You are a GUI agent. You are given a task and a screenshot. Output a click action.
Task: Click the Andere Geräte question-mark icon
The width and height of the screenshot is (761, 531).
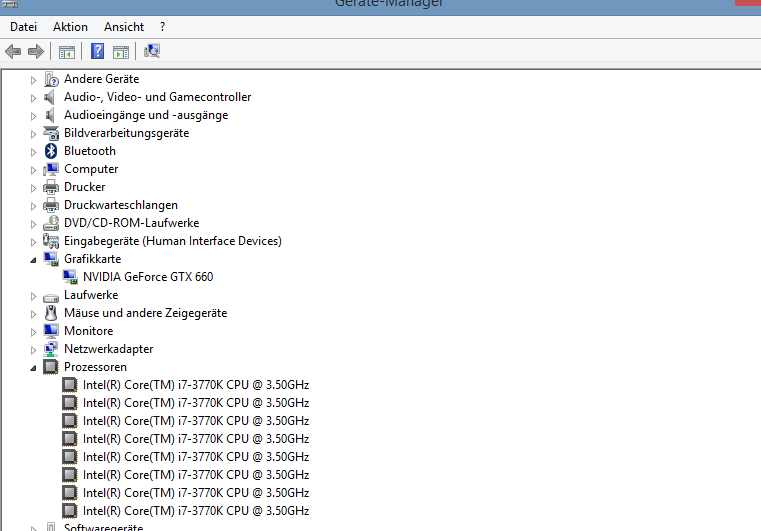51,79
